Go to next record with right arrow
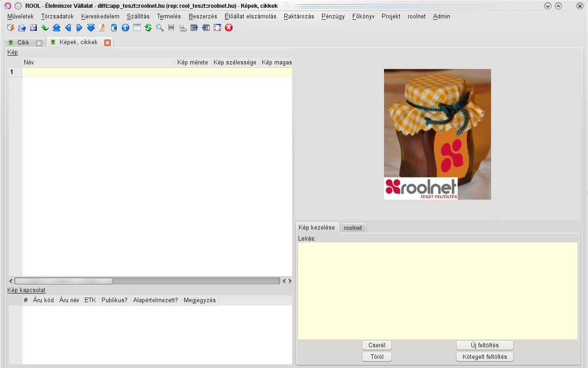 [79, 28]
